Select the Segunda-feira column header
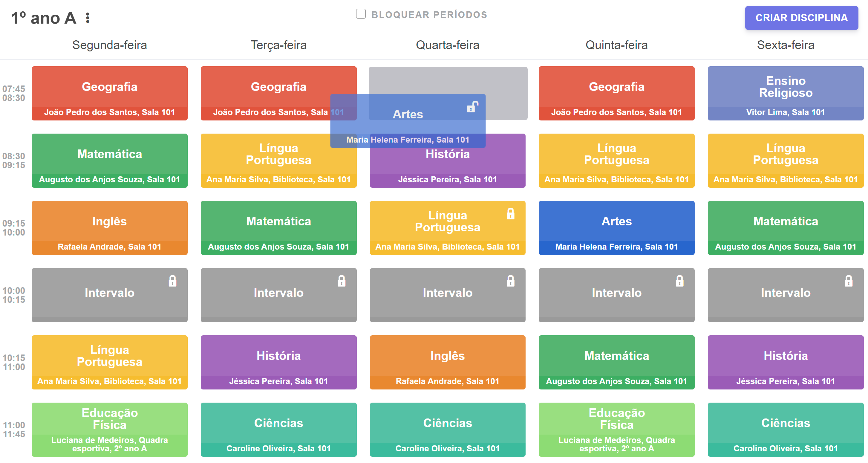The height and width of the screenshot is (463, 868). pos(110,45)
